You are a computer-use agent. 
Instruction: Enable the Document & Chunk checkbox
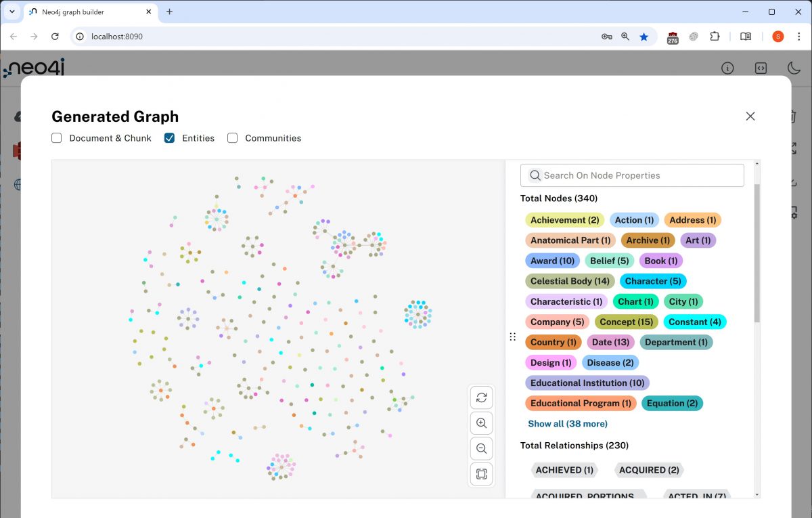pos(56,138)
